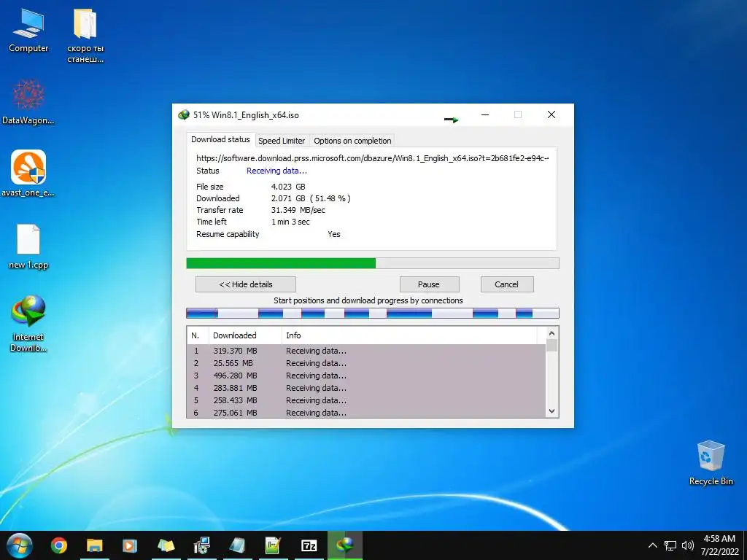Select the Recycle Bin icon
This screenshot has width=747, height=560.
click(711, 463)
